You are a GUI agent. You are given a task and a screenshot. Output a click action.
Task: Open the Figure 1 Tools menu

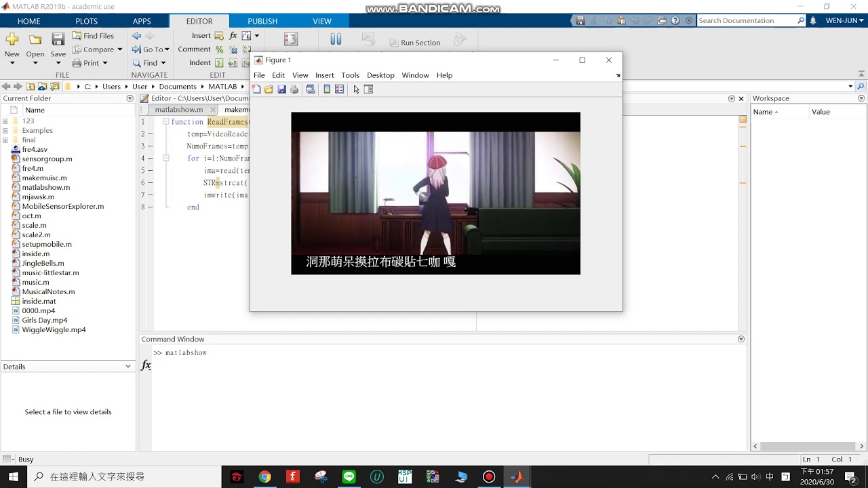350,75
